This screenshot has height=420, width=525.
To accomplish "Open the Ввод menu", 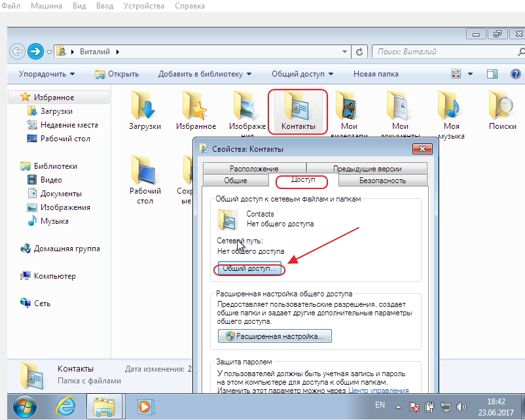I will point(105,6).
